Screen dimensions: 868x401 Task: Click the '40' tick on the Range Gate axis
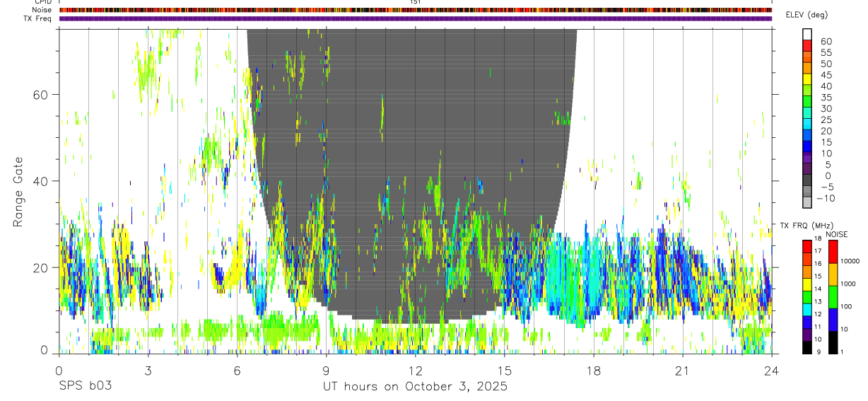click(x=42, y=181)
